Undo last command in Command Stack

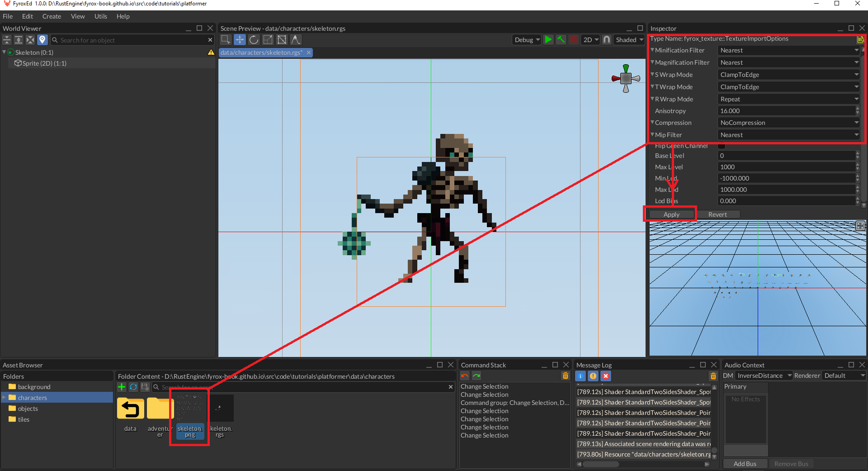click(465, 376)
